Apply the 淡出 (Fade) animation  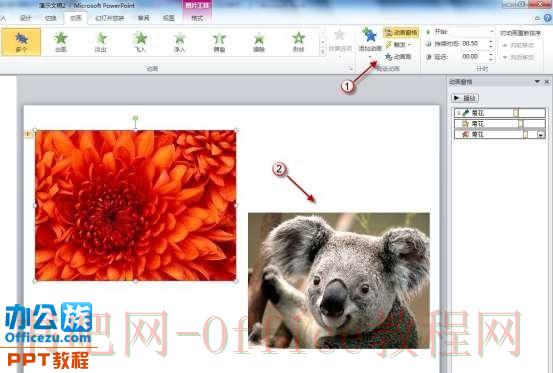101,42
